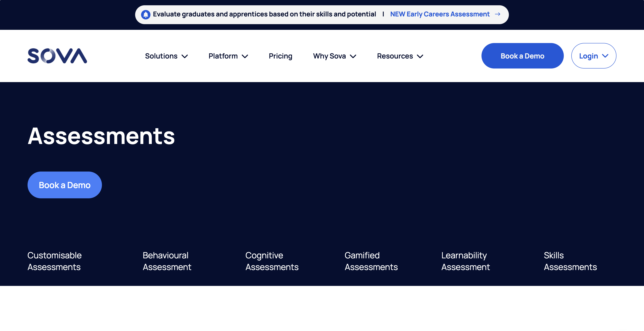This screenshot has height=331, width=644.
Task: Open the Resources menu item
Action: point(395,56)
